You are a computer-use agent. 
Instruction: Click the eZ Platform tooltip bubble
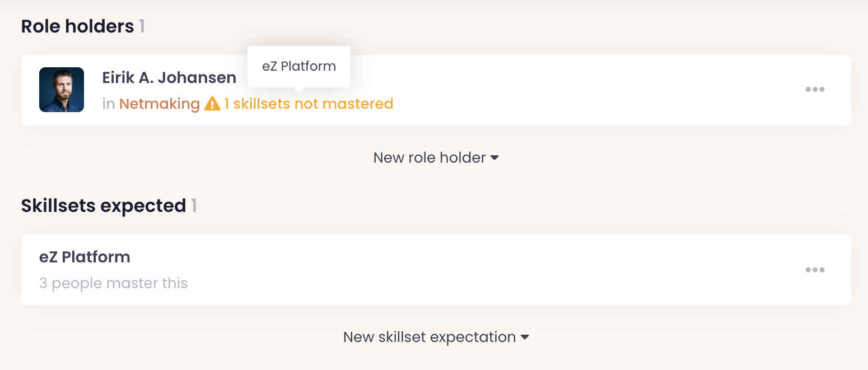coord(299,66)
